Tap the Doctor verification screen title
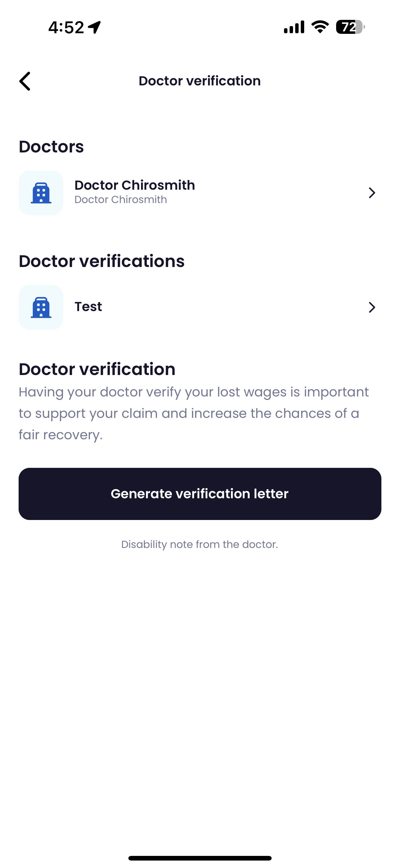Viewport: 400px width, 868px height. pos(200,80)
